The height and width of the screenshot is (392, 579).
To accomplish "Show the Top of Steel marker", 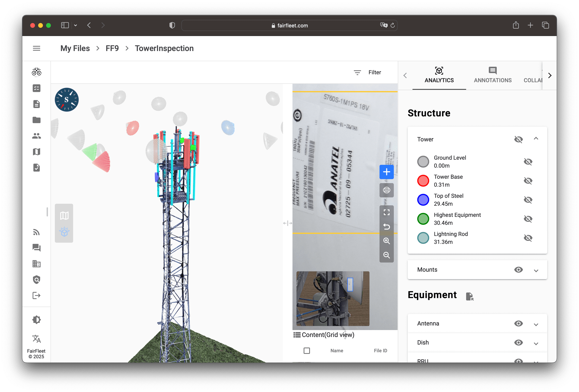I will click(528, 200).
